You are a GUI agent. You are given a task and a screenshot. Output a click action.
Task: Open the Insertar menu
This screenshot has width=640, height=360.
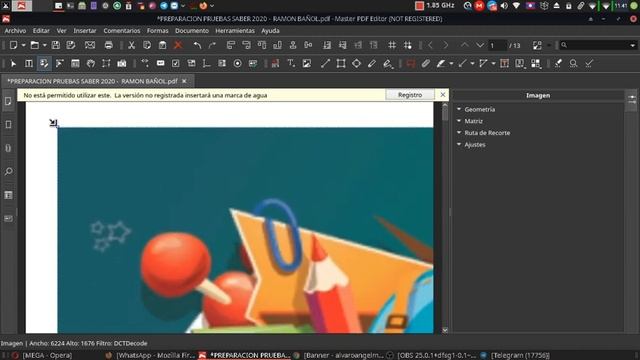pyautogui.click(x=85, y=31)
